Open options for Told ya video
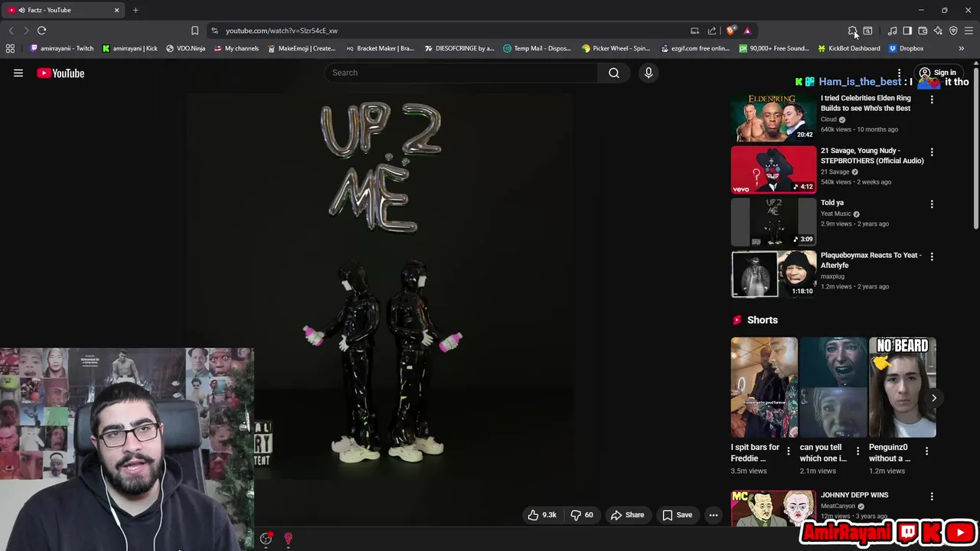980x551 pixels. click(x=932, y=204)
